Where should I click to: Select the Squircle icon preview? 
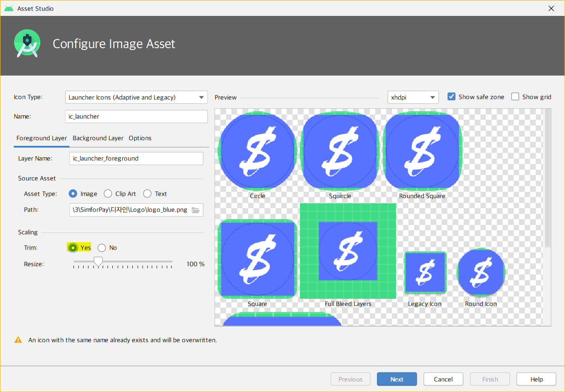coord(340,151)
